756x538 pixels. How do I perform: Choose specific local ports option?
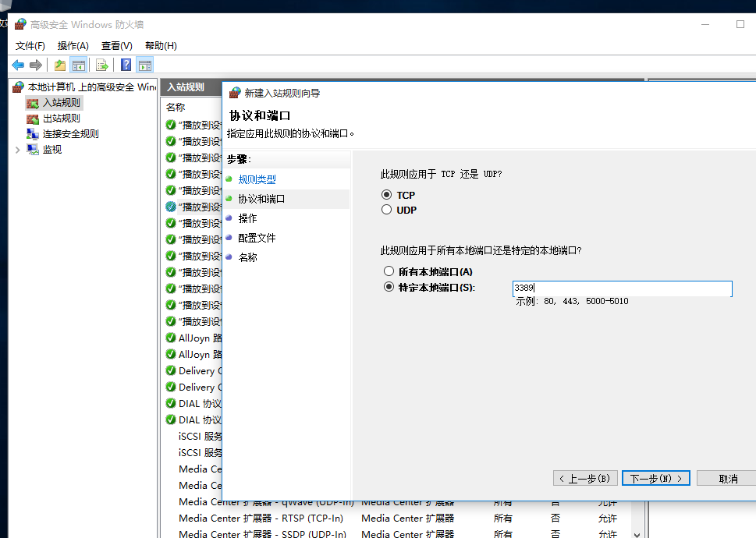pyautogui.click(x=389, y=287)
